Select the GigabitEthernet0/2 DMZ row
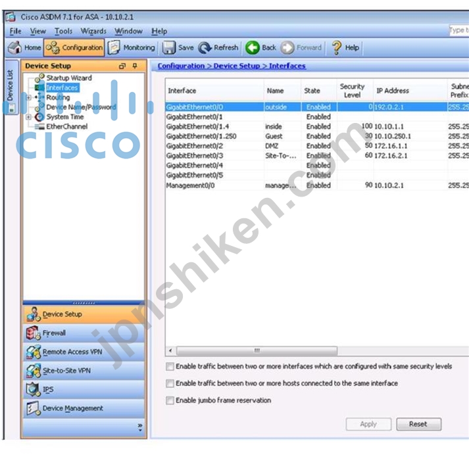469x476 pixels. (317, 146)
